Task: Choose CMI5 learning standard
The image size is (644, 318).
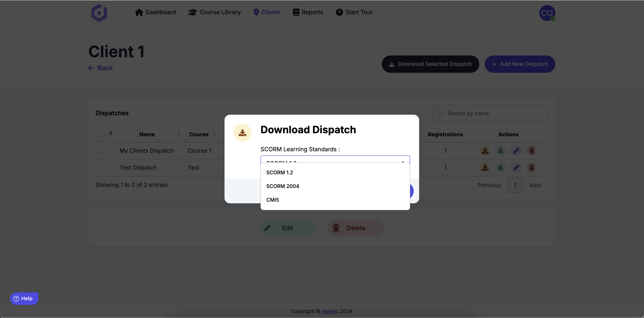Action: [272, 200]
